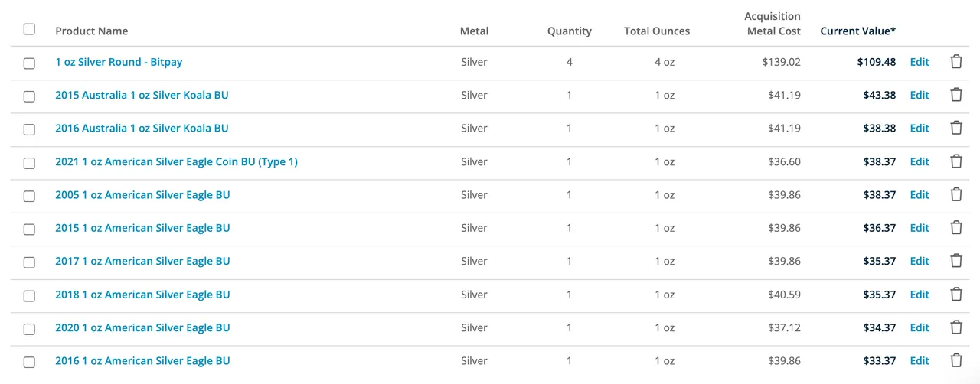Click trash icon for 2015 Australia Silver Koala
This screenshot has width=980, height=384.
(956, 95)
